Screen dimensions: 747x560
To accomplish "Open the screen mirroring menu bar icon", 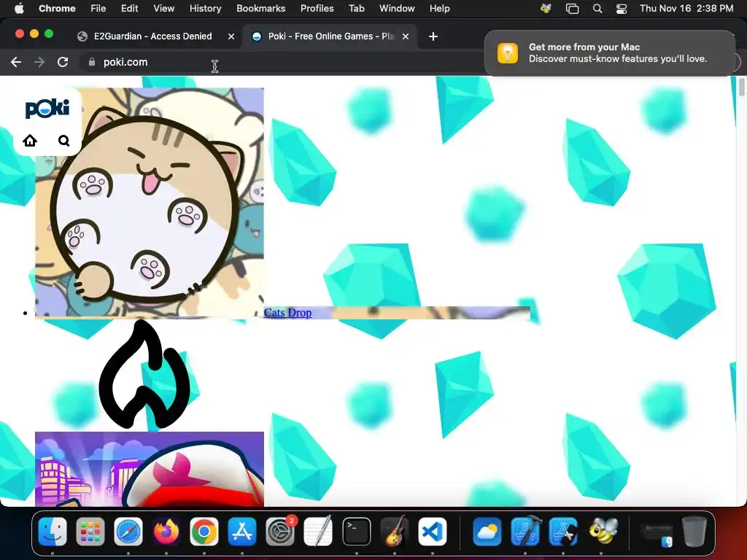I will (572, 9).
